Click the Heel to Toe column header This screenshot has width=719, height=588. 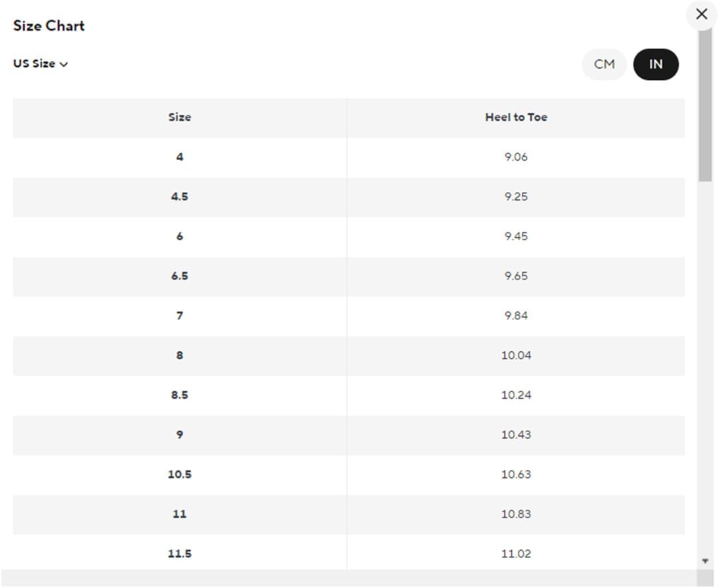516,117
